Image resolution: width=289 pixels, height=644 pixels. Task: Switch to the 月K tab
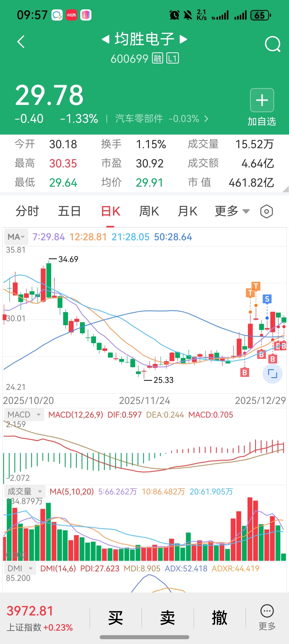(187, 211)
